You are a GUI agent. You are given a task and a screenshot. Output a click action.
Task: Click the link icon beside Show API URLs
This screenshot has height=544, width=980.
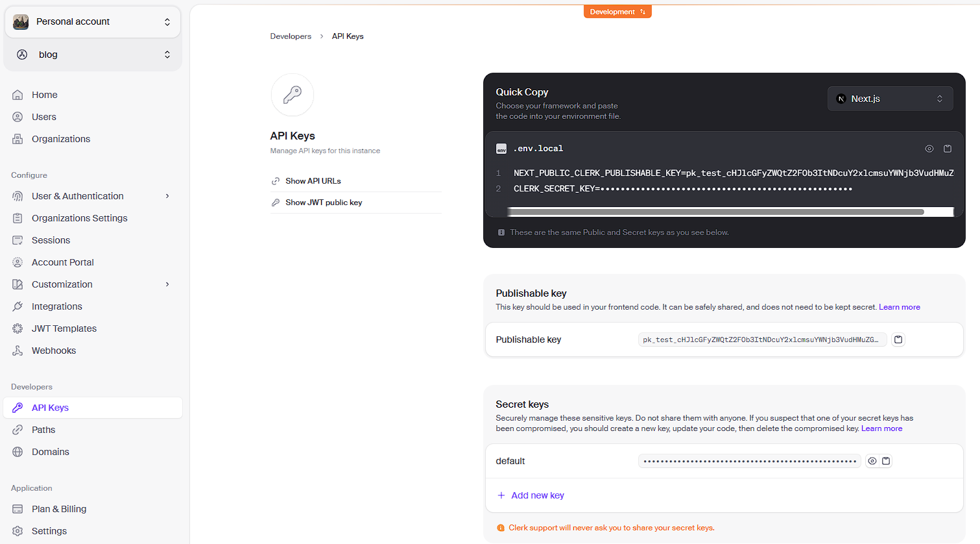(276, 181)
